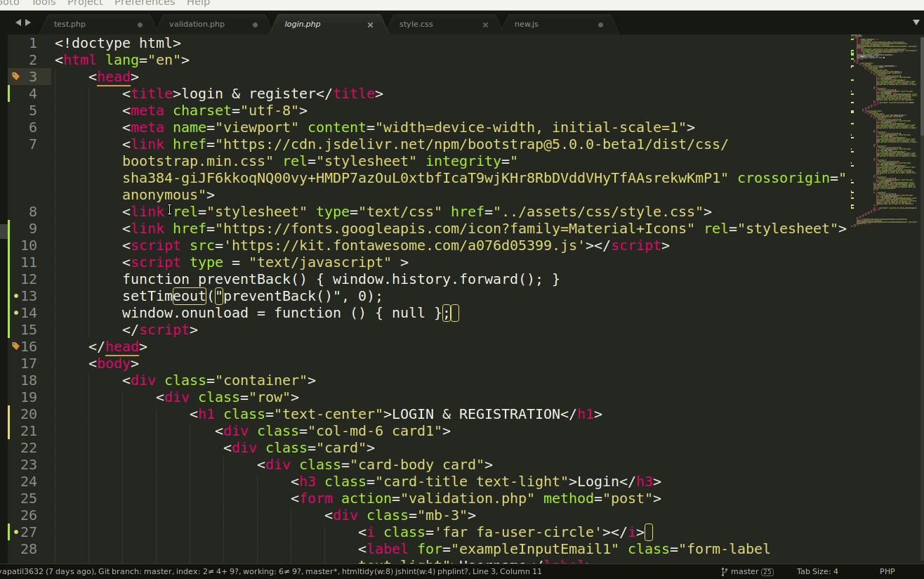The width and height of the screenshot is (924, 579).
Task: Click 'exampleInputEmail1' label for value
Action: tap(535, 549)
